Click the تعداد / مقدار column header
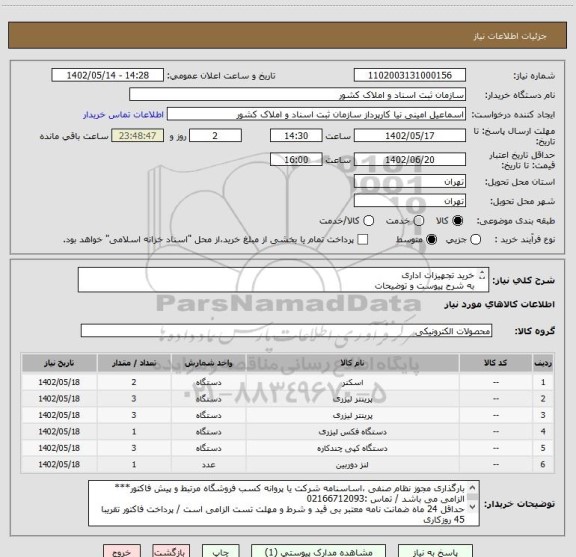This screenshot has height=557, width=576. (134, 363)
